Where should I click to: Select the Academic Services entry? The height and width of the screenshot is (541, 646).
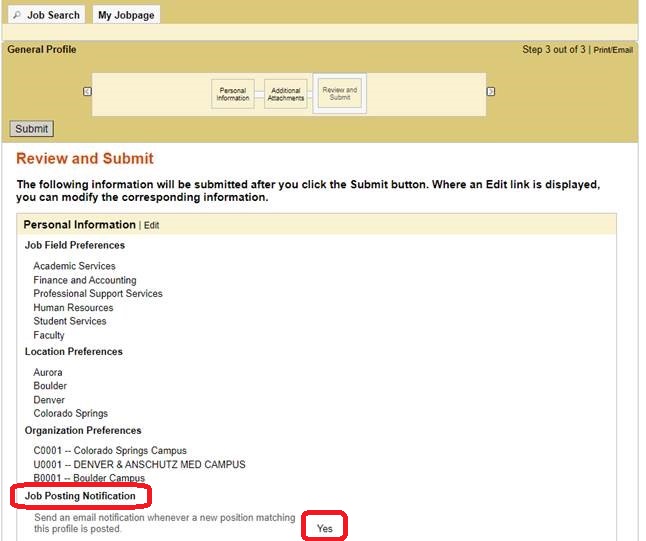pos(74,266)
